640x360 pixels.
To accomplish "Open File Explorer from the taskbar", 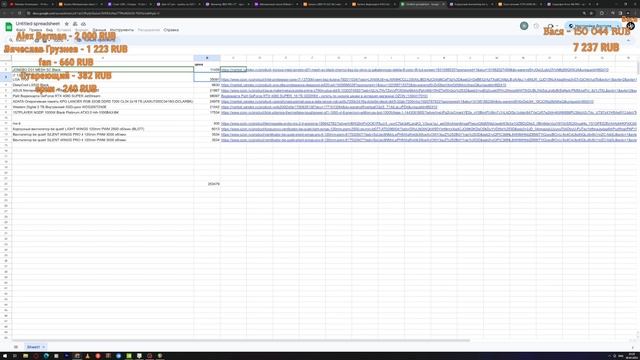I will [25, 356].
